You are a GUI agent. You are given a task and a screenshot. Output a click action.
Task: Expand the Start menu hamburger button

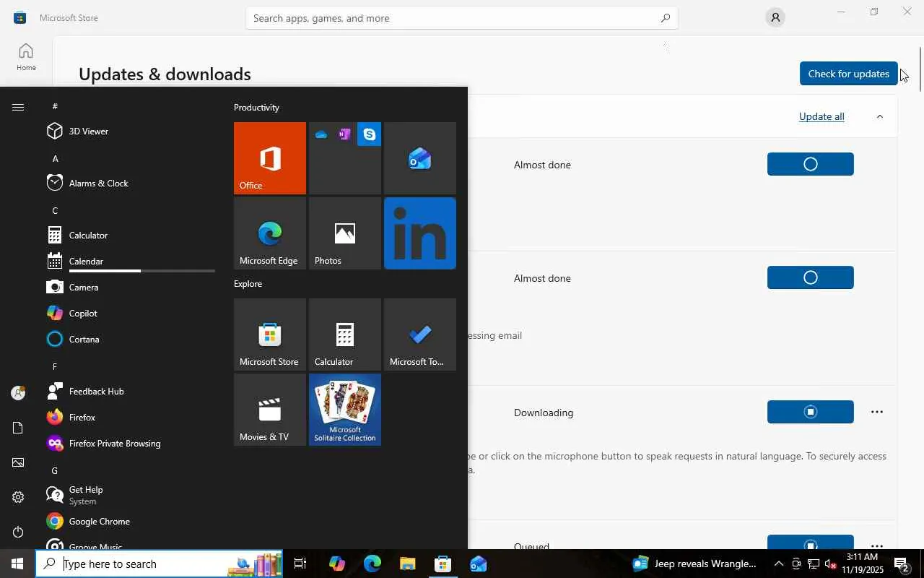18,107
